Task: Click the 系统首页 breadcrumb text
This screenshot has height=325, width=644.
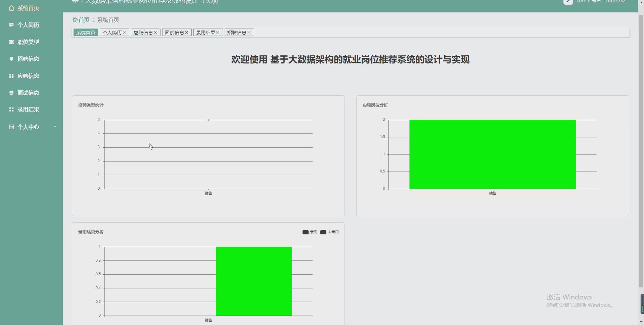Action: coord(108,20)
